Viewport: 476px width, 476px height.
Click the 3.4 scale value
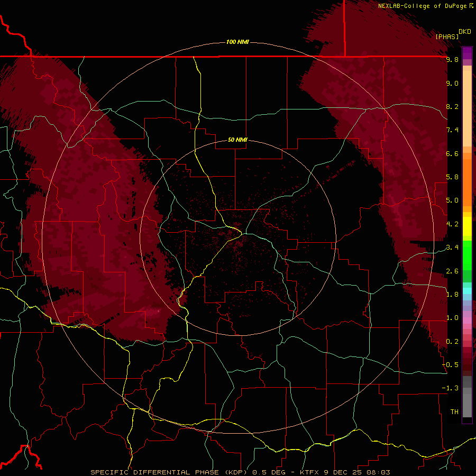(452, 248)
